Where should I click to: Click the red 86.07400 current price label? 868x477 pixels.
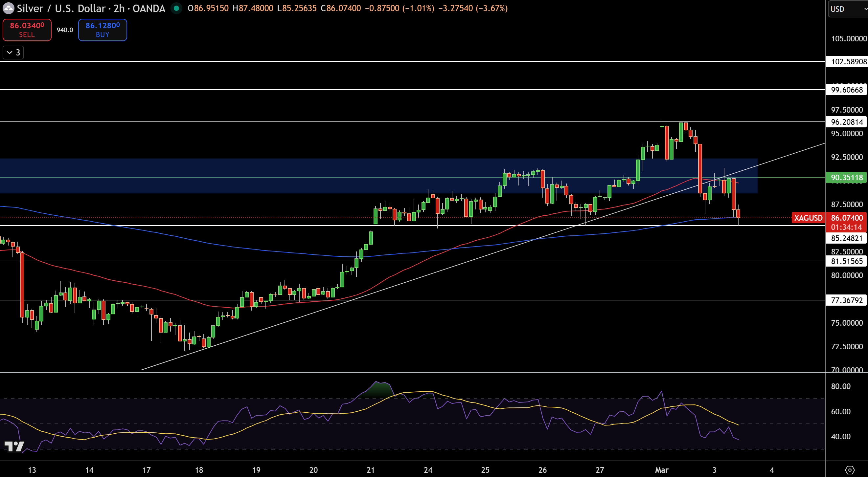846,218
